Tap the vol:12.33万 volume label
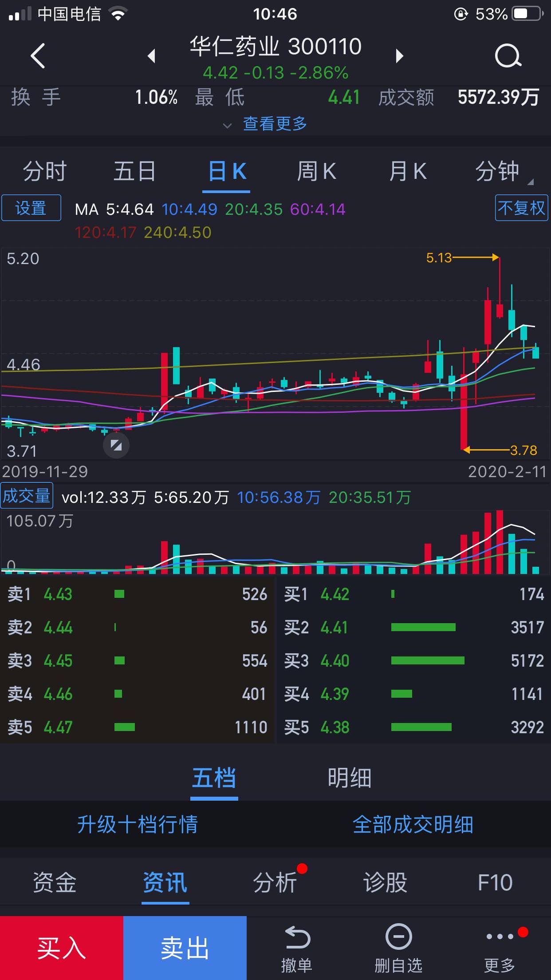Viewport: 551px width, 980px height. click(104, 497)
